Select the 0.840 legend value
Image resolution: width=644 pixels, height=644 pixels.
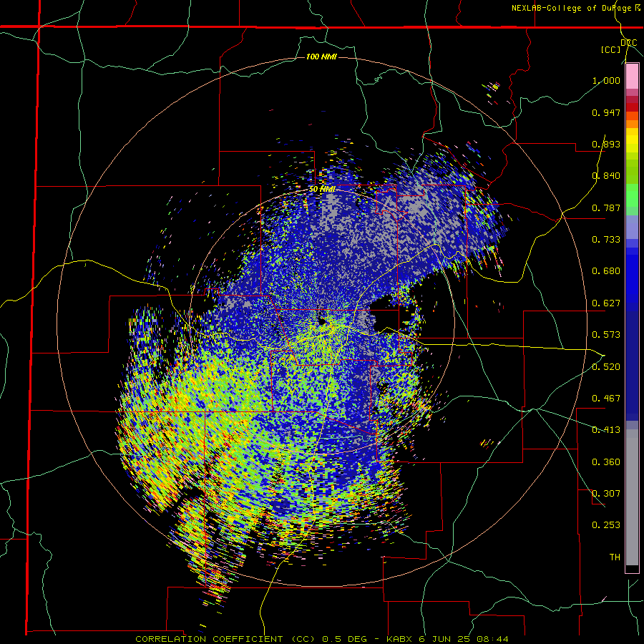tap(606, 176)
